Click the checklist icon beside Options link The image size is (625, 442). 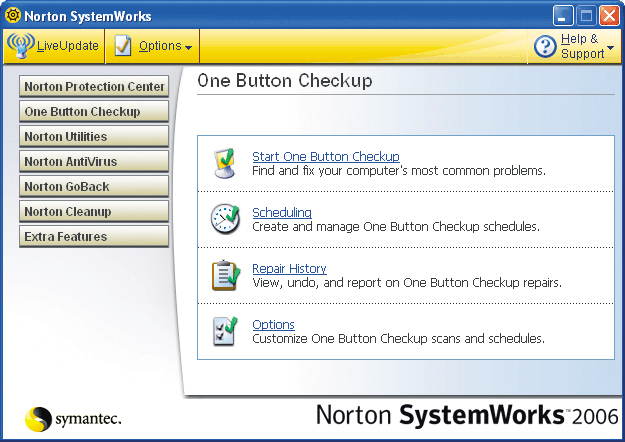pyautogui.click(x=225, y=331)
